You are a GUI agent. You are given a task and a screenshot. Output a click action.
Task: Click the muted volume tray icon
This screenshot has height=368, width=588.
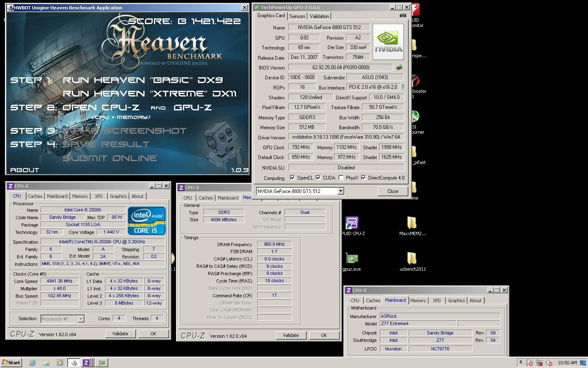point(549,363)
